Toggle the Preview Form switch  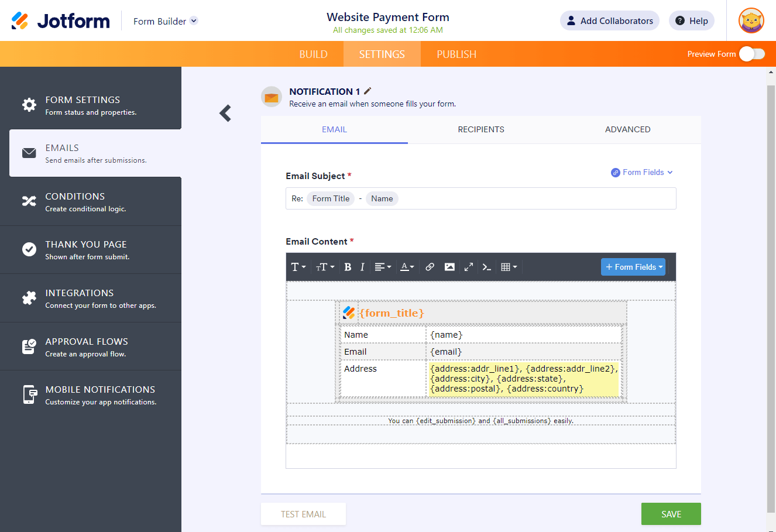[751, 54]
